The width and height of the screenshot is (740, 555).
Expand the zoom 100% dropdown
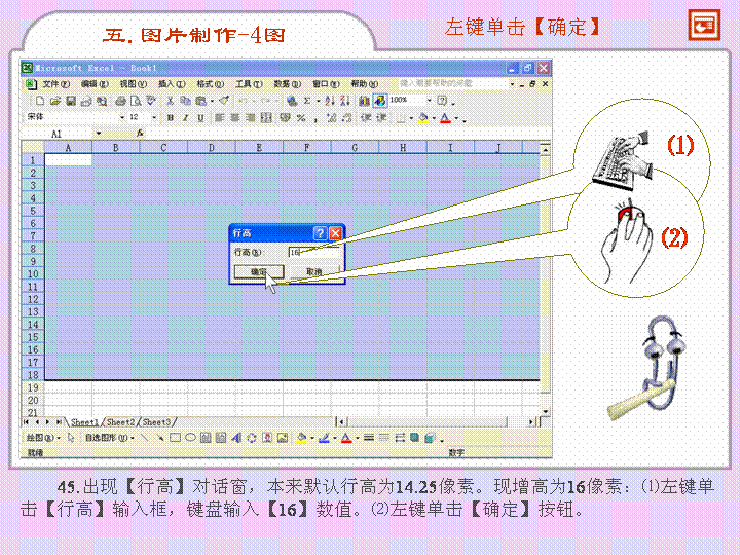430,101
